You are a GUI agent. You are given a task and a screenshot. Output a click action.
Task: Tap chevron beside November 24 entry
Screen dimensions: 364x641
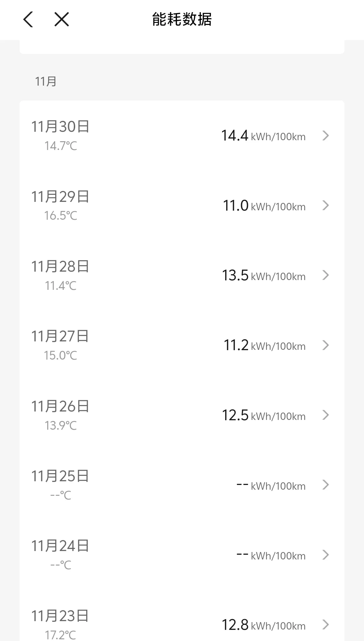[x=325, y=555]
